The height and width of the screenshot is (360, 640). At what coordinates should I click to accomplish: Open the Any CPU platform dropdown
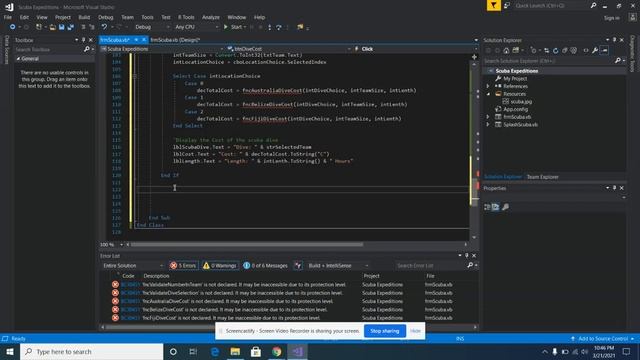point(197,27)
